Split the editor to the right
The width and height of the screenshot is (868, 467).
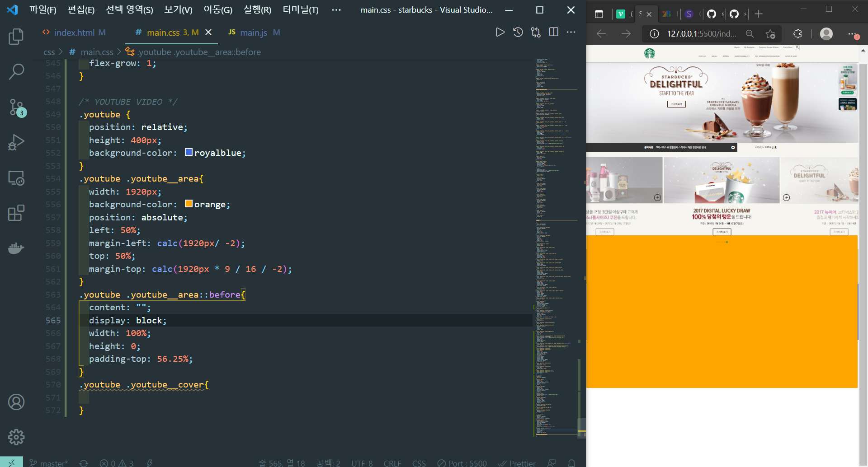(553, 32)
